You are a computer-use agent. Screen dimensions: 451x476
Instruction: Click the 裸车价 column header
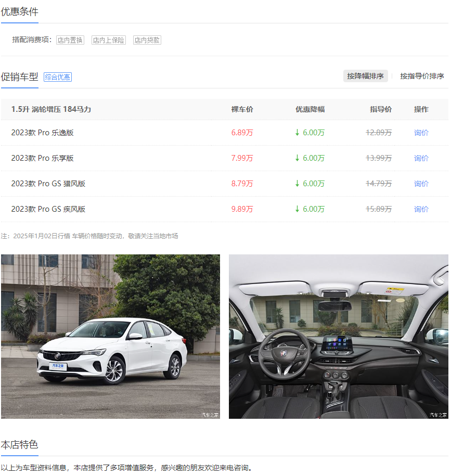[x=242, y=109]
